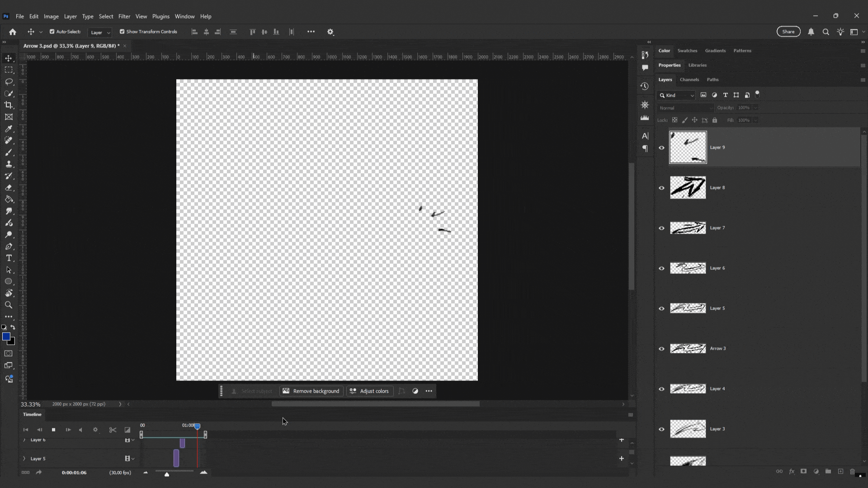The image size is (868, 488).
Task: Select the Crop tool
Action: [9, 105]
